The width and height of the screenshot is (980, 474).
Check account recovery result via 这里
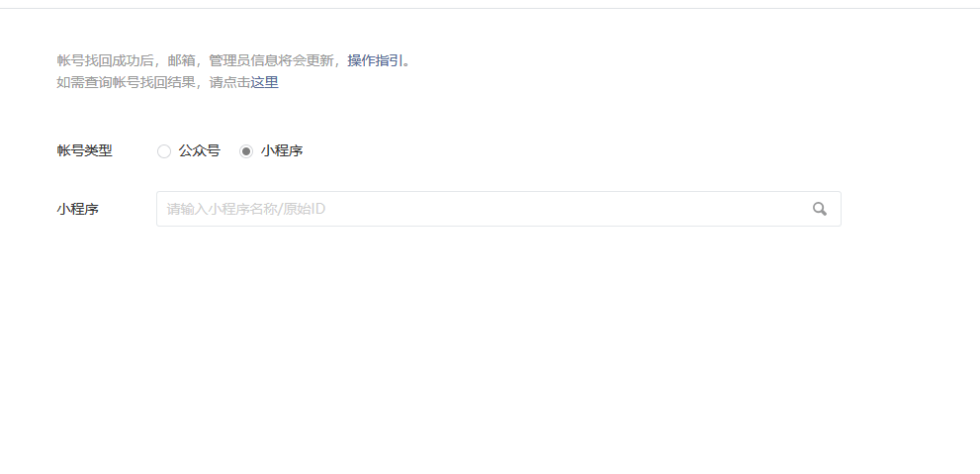(x=264, y=82)
